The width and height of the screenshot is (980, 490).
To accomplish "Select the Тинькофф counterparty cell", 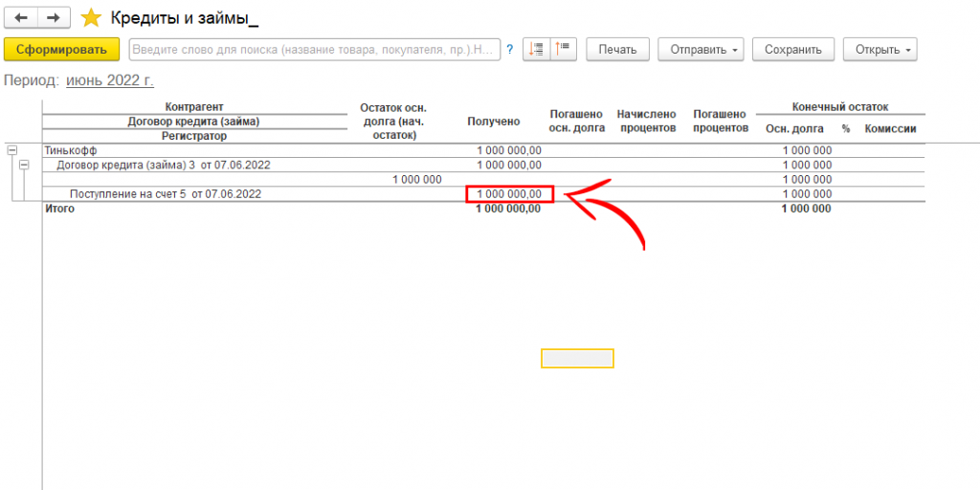I will (x=71, y=150).
